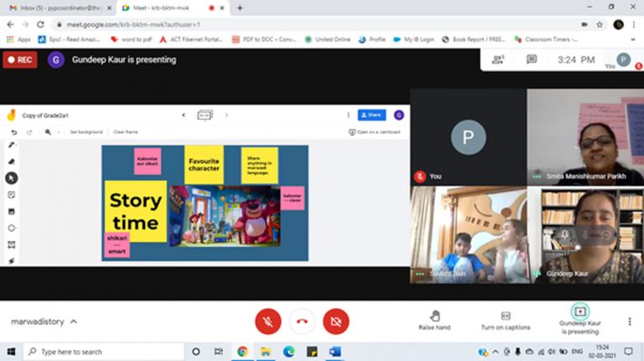Image resolution: width=644 pixels, height=361 pixels.
Task: Open Gundeep Kaur is presenting options
Action: tap(580, 320)
